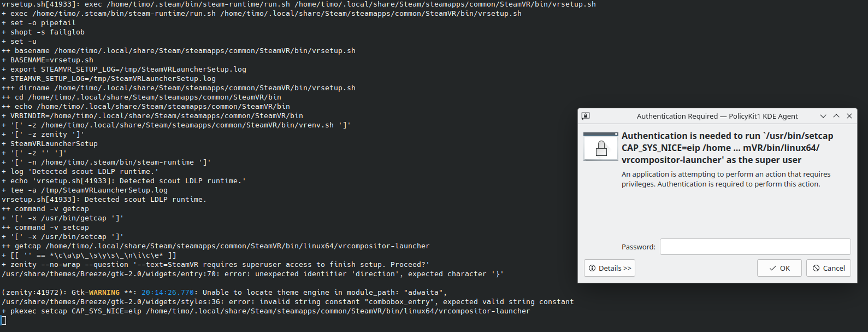Click the /tmp/SteamVRLauncherSetup.log path text
The width and height of the screenshot is (868, 332).
click(125, 190)
